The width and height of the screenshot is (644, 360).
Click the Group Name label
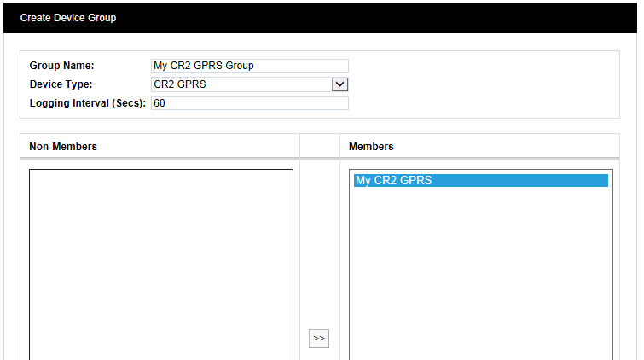61,66
